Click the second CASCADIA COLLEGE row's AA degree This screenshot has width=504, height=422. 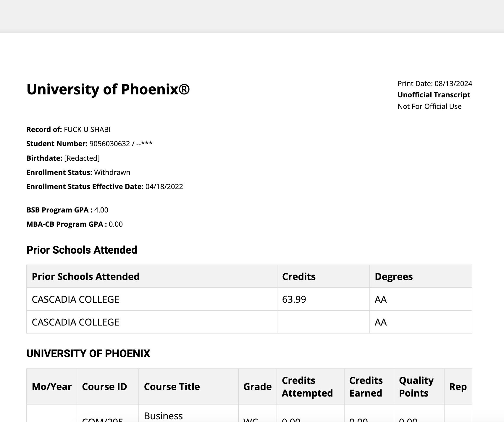pyautogui.click(x=380, y=322)
